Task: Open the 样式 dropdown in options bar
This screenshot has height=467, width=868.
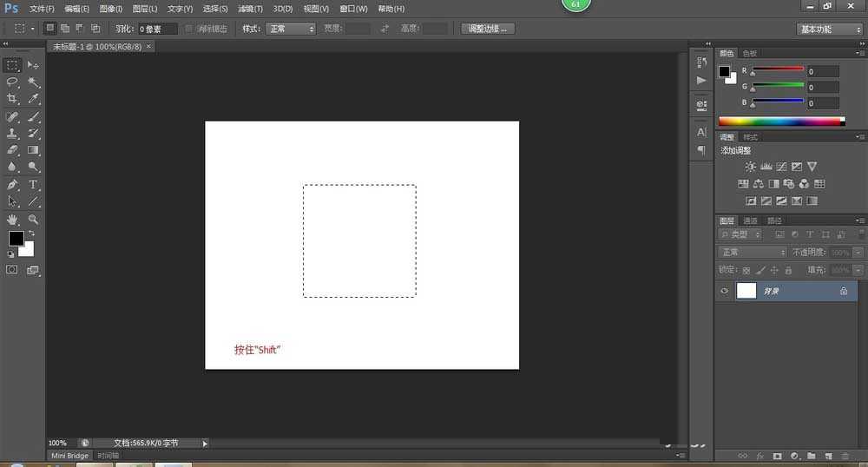Action: [x=292, y=29]
